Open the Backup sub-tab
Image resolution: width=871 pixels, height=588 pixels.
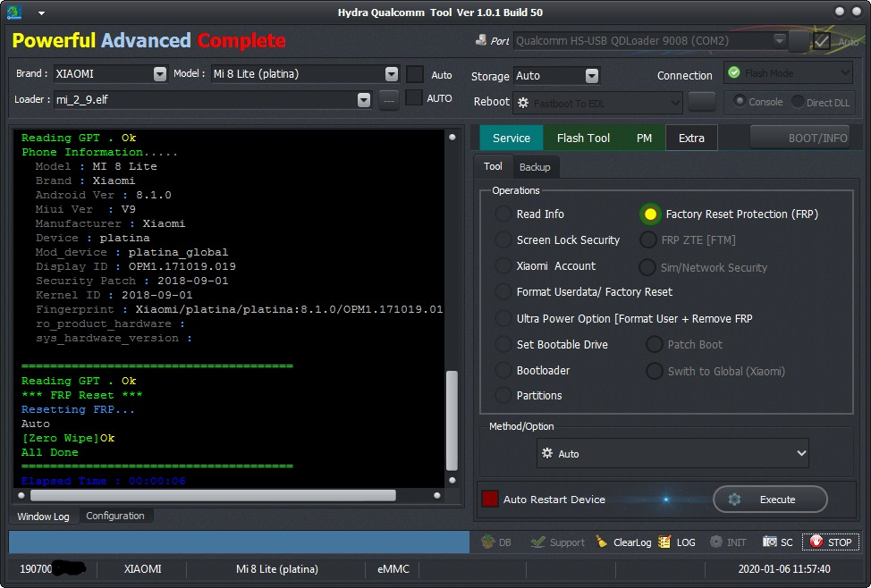pos(535,167)
